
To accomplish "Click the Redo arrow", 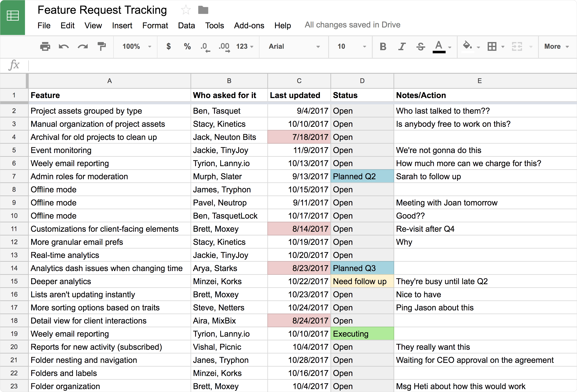I will point(83,46).
